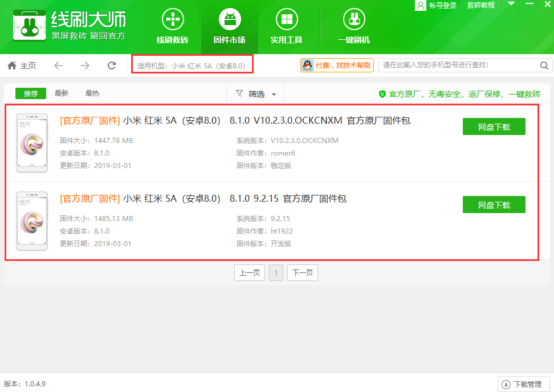Open the 实用工具 utilities section
This screenshot has height=392, width=554.
287,27
